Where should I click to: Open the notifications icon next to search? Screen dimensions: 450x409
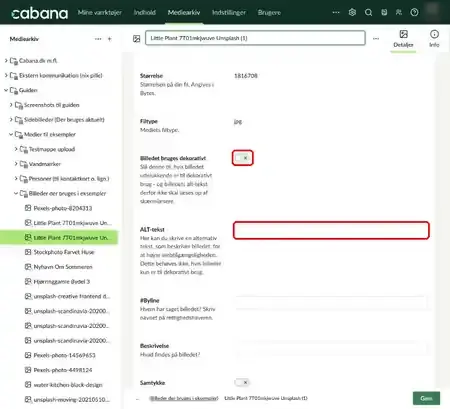(384, 12)
